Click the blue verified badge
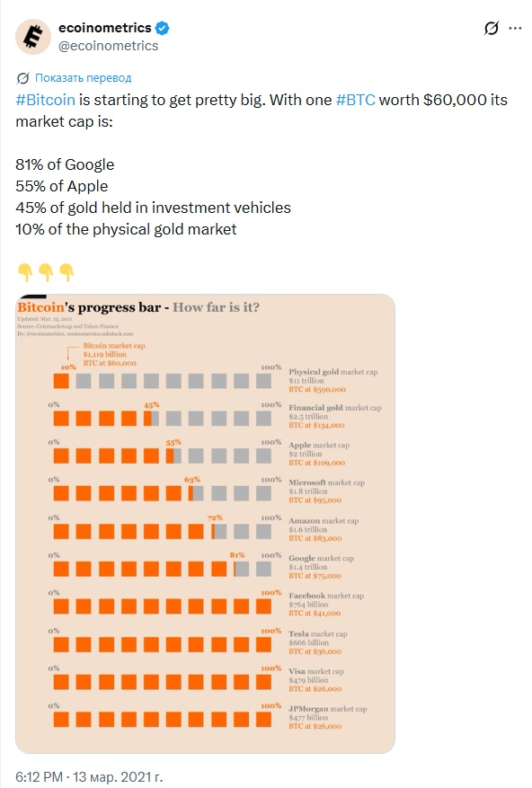The height and width of the screenshot is (788, 532). point(162,28)
